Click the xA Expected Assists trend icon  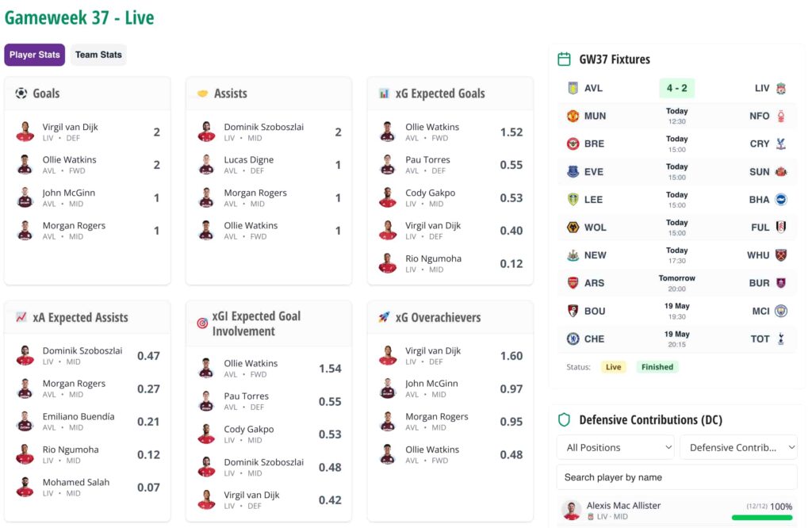pyautogui.click(x=21, y=317)
